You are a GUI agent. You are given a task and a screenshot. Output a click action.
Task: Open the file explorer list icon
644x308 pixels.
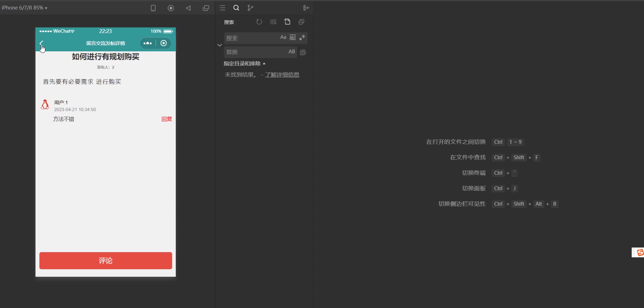click(x=222, y=8)
